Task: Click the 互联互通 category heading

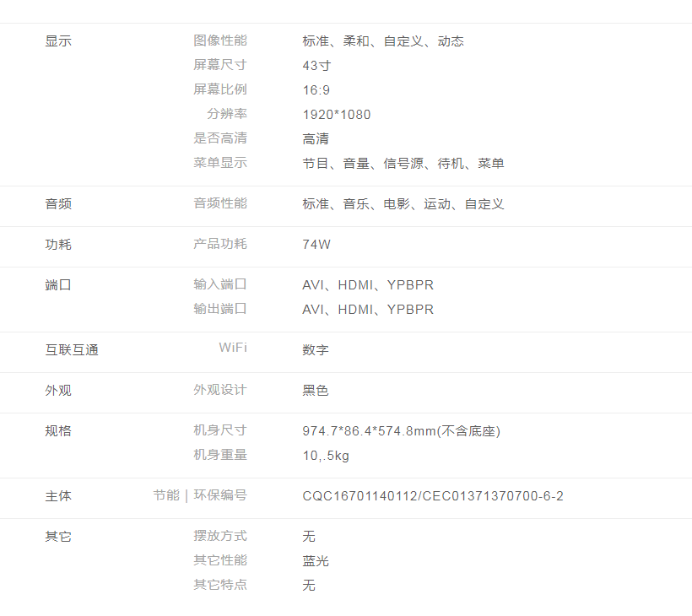Action: click(72, 349)
